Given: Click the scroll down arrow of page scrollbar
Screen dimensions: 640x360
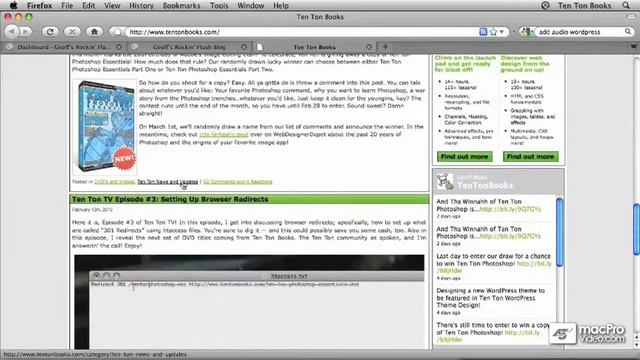Looking at the screenshot, I should 636,345.
